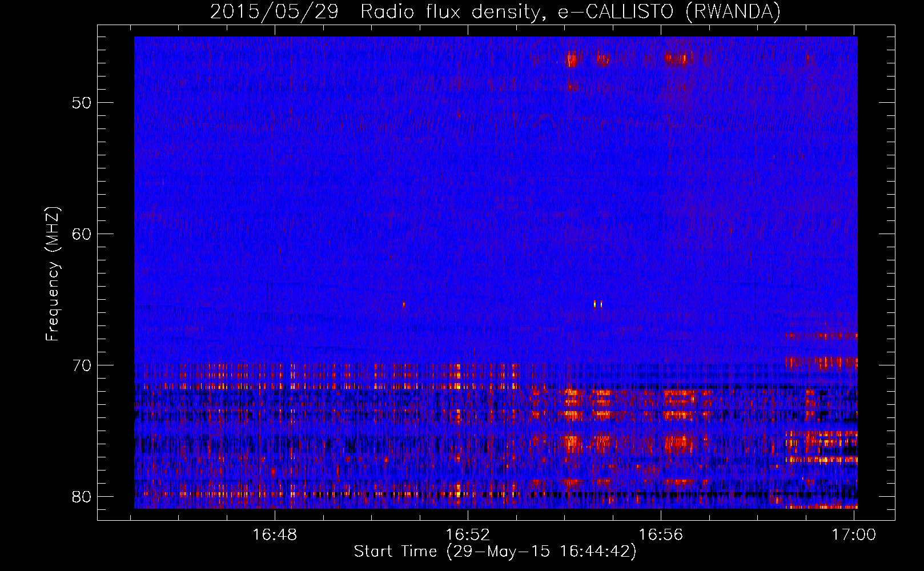Click the "16:48" time tick label
This screenshot has width=924, height=571.
(x=275, y=534)
